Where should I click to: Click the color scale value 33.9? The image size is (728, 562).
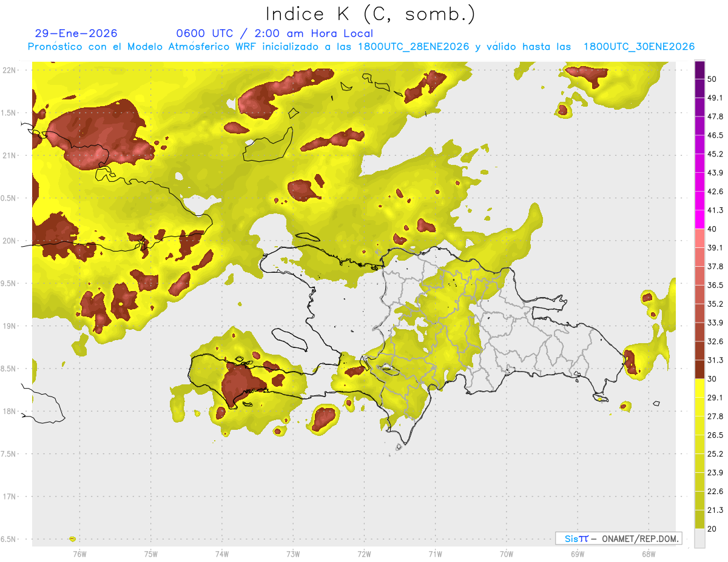pyautogui.click(x=715, y=323)
